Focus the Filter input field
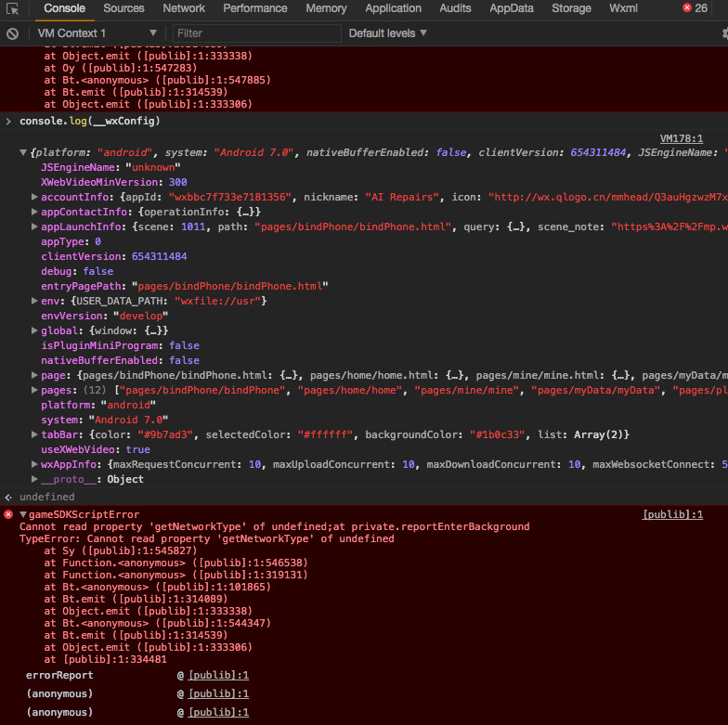Image resolution: width=728 pixels, height=725 pixels. coord(256,33)
